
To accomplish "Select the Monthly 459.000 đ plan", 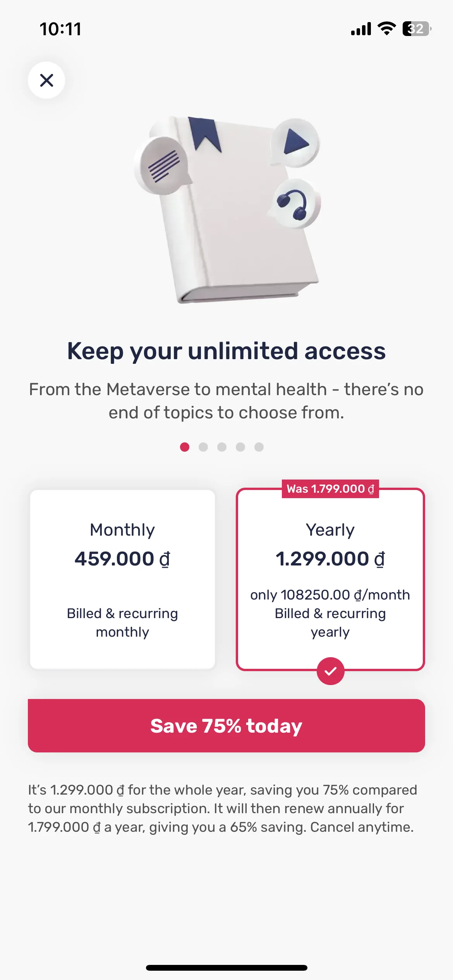I will pos(122,579).
